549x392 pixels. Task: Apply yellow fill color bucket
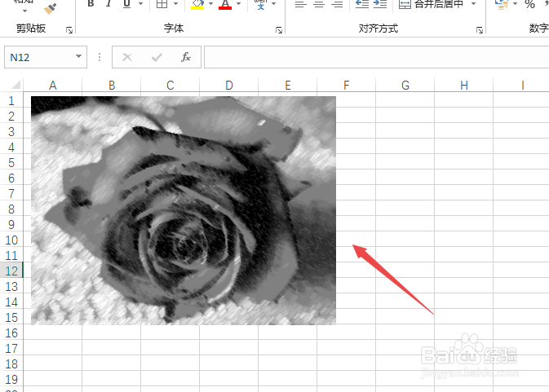197,4
